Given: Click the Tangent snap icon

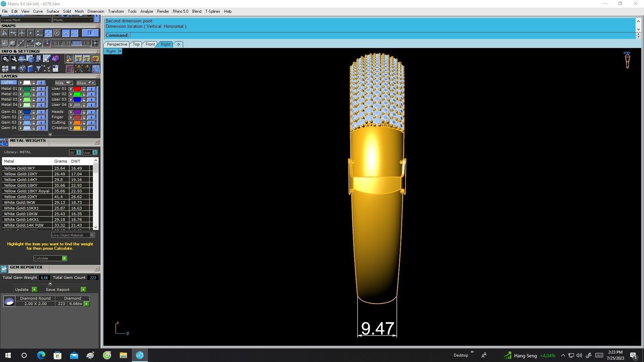Looking at the screenshot, I should [x=13, y=33].
